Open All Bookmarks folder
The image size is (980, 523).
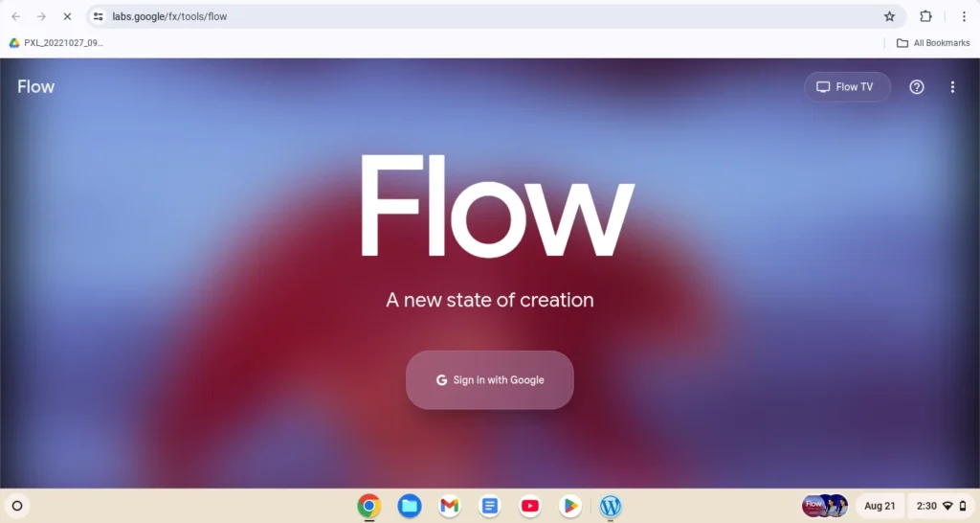(933, 42)
